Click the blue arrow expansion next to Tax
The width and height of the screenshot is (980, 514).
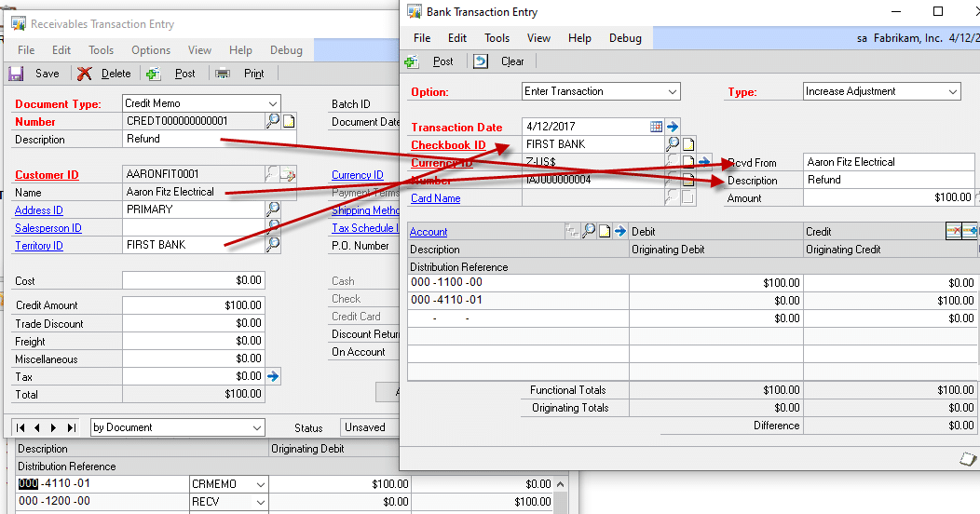click(273, 376)
